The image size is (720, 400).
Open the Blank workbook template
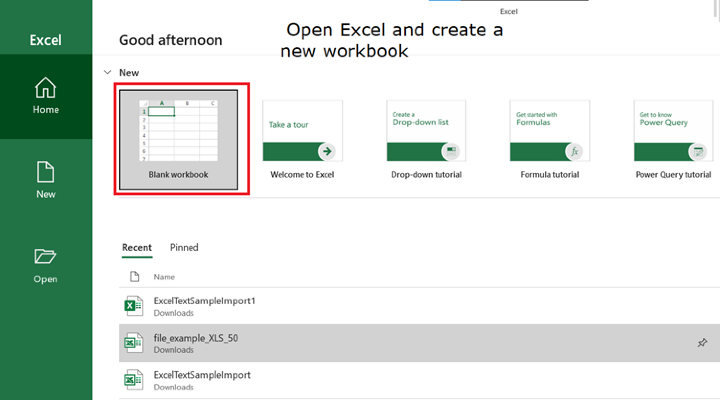[x=179, y=140]
